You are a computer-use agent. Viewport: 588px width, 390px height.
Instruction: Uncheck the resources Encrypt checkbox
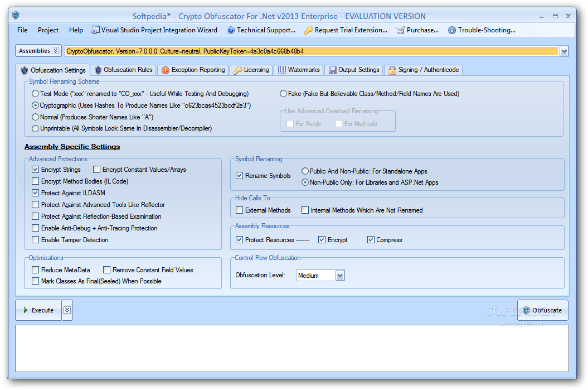[322, 240]
